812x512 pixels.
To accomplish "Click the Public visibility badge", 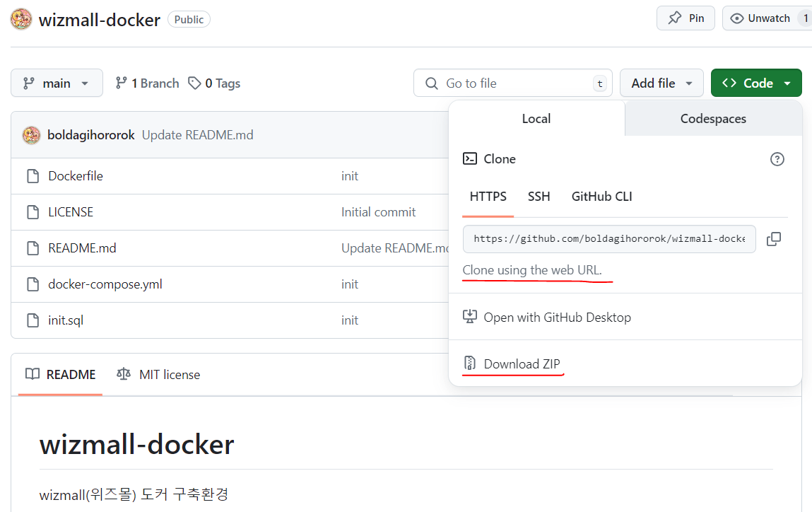I will 189,19.
